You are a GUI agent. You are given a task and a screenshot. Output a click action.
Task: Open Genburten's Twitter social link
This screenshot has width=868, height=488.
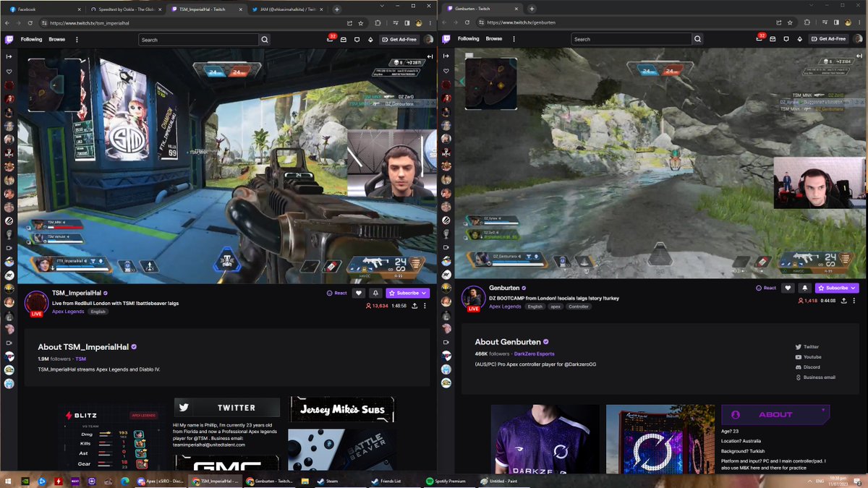pos(807,347)
